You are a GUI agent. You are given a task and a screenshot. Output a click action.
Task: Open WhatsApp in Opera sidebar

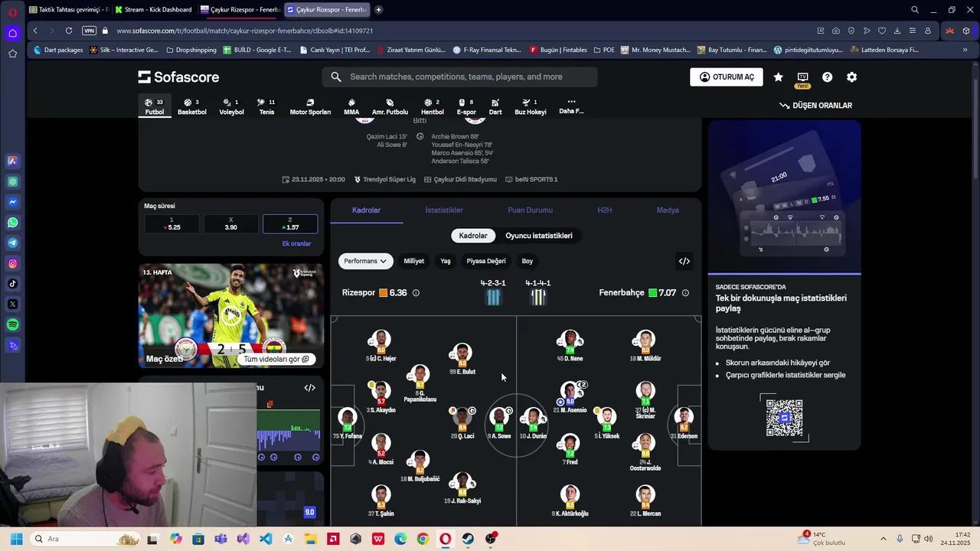point(12,223)
